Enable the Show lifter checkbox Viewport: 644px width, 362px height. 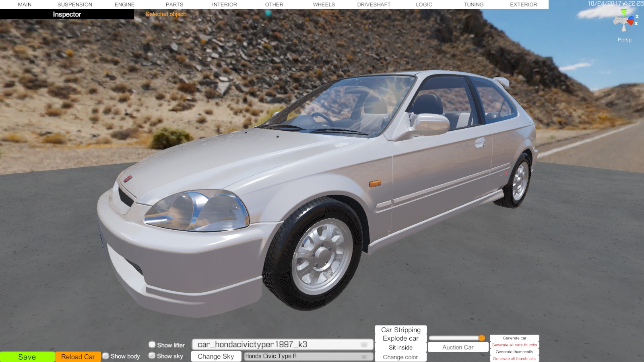(152, 345)
